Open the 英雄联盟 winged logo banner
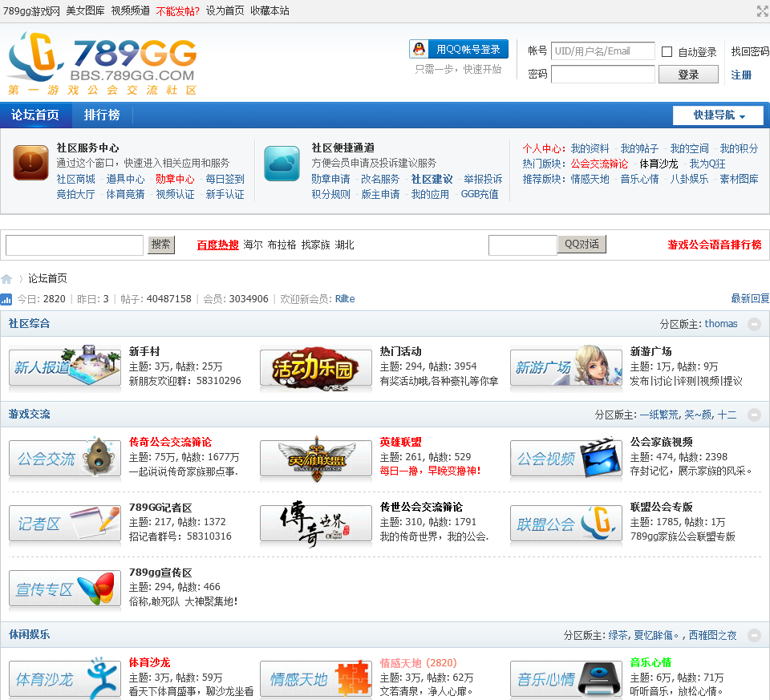770x700 pixels. 316,459
